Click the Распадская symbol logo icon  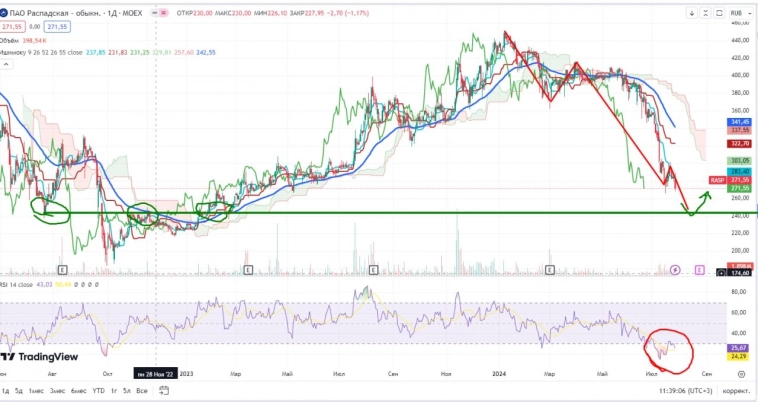[x=3, y=13]
